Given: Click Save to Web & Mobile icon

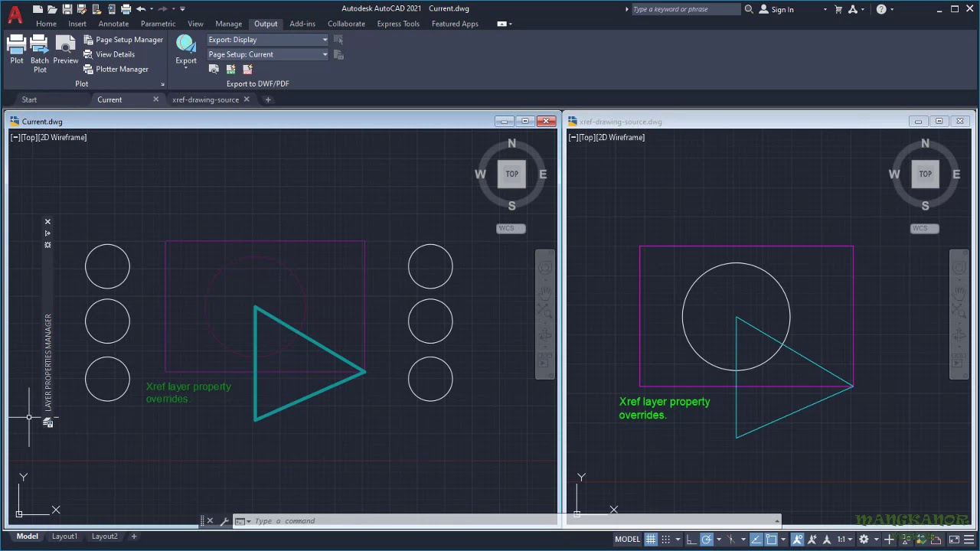Looking at the screenshot, I should (x=111, y=9).
